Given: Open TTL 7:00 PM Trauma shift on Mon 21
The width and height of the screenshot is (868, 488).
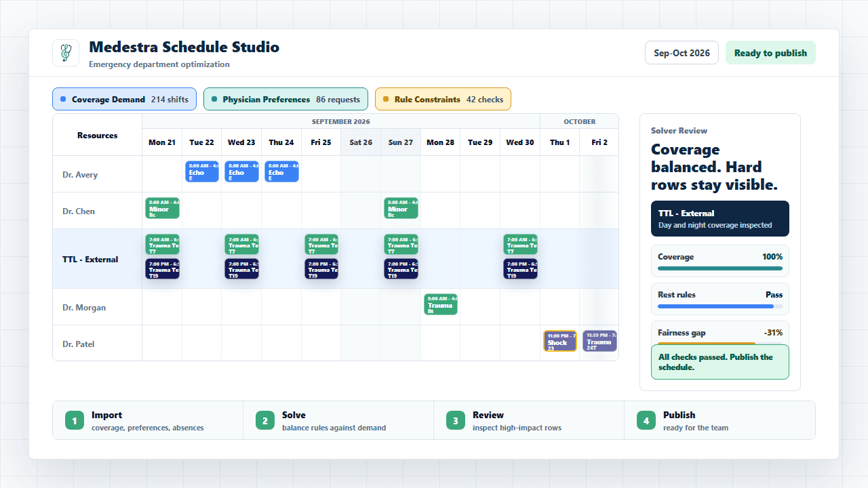Looking at the screenshot, I should pyautogui.click(x=162, y=269).
